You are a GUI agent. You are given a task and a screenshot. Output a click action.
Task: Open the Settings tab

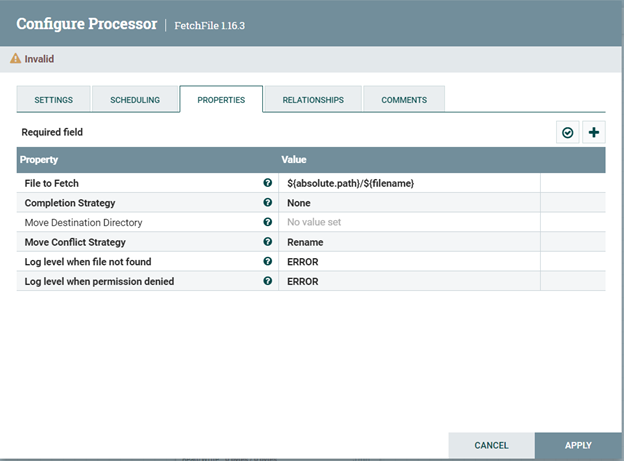53,100
